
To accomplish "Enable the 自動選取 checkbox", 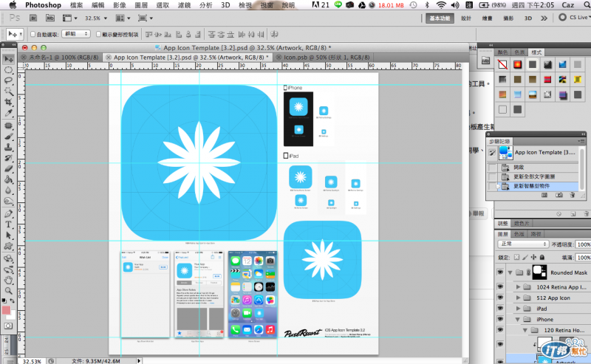I will pyautogui.click(x=33, y=34).
